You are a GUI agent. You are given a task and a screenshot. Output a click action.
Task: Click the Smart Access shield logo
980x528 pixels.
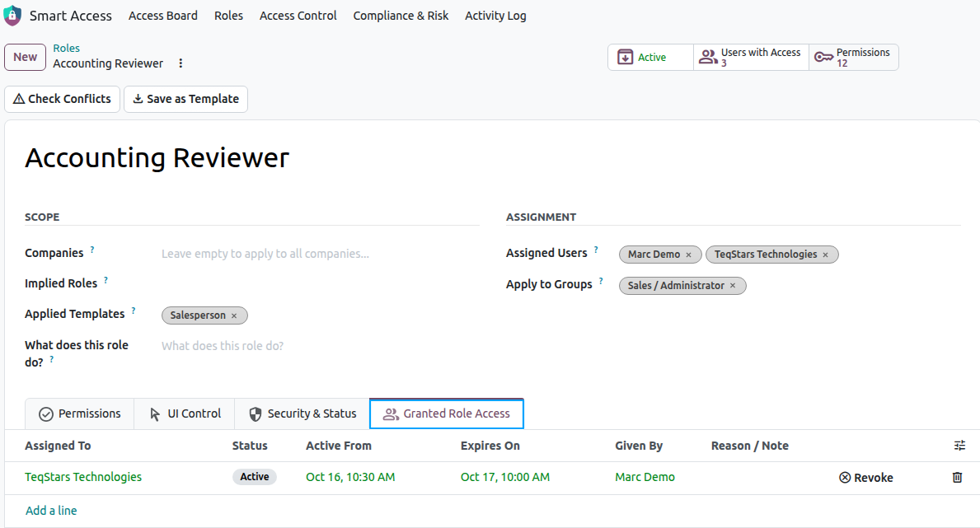coord(12,15)
